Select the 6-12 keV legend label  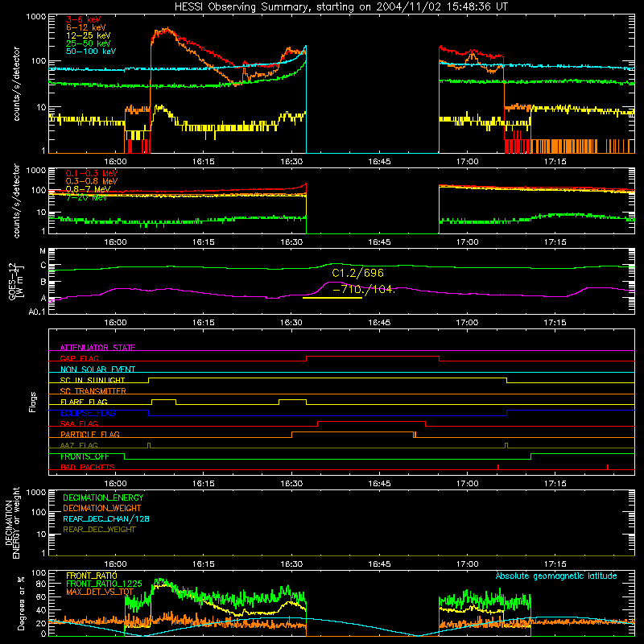point(86,27)
